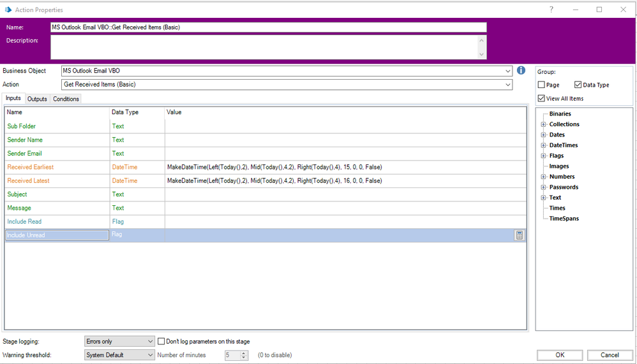Expand the Collections tree node
Viewport: 637px width, 364px height.
pos(543,124)
